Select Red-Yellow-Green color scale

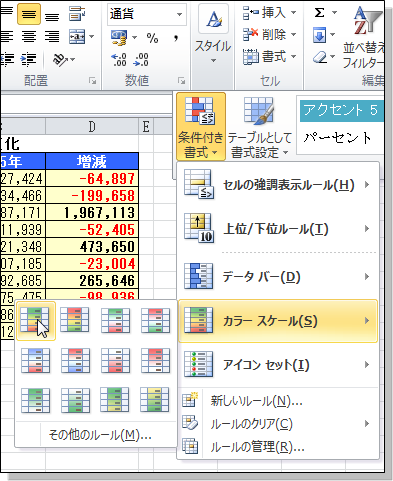point(75,320)
